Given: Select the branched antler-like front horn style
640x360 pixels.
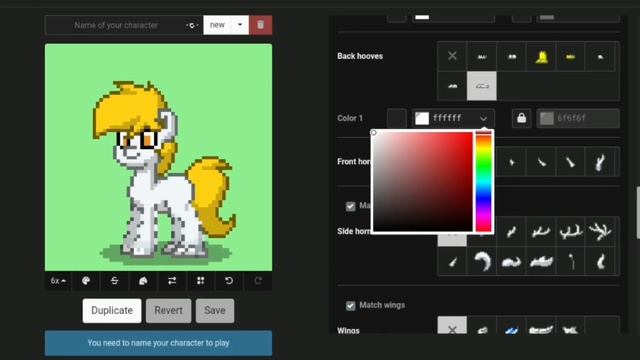Looking at the screenshot, I should 600,162.
